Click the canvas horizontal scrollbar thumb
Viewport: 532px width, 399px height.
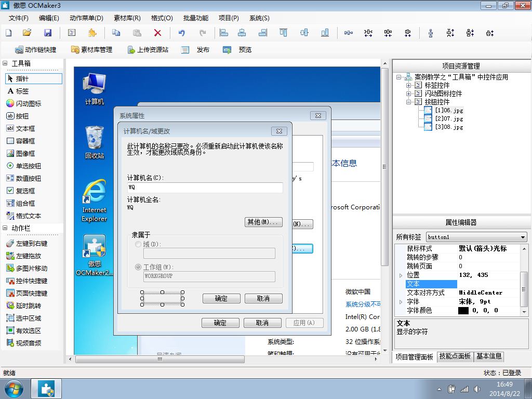click(x=160, y=359)
